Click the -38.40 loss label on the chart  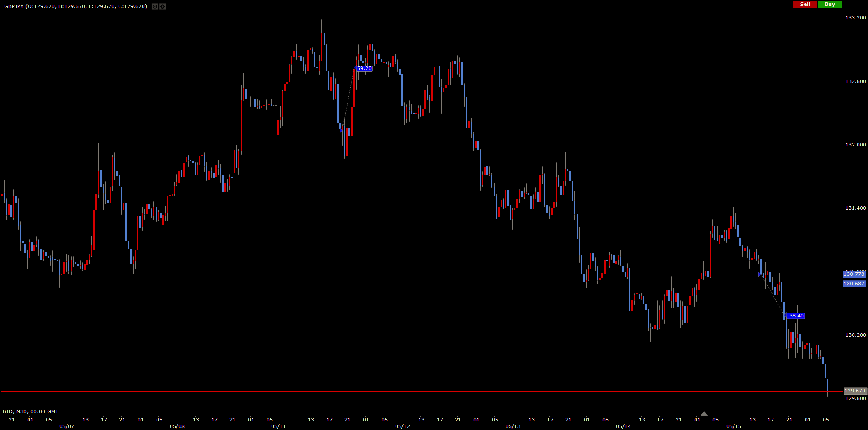pos(796,316)
